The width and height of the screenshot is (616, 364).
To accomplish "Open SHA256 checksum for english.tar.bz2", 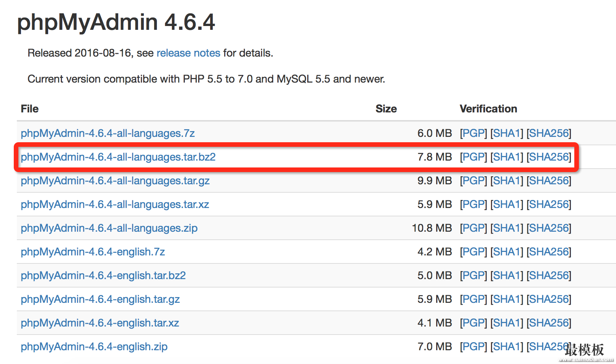I will coord(549,275).
